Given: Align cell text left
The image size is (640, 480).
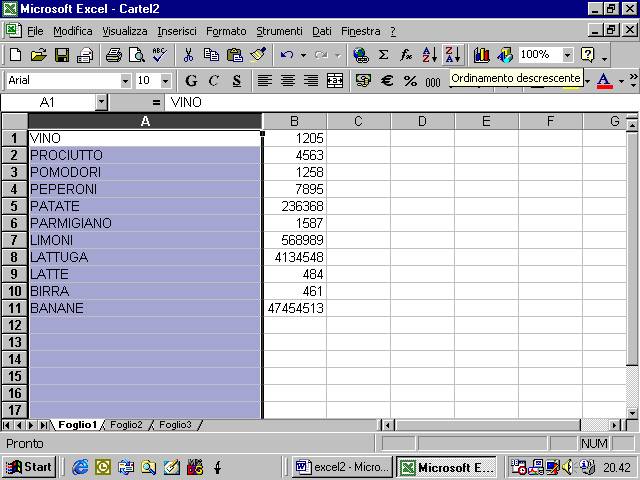Looking at the screenshot, I should pyautogui.click(x=264, y=80).
